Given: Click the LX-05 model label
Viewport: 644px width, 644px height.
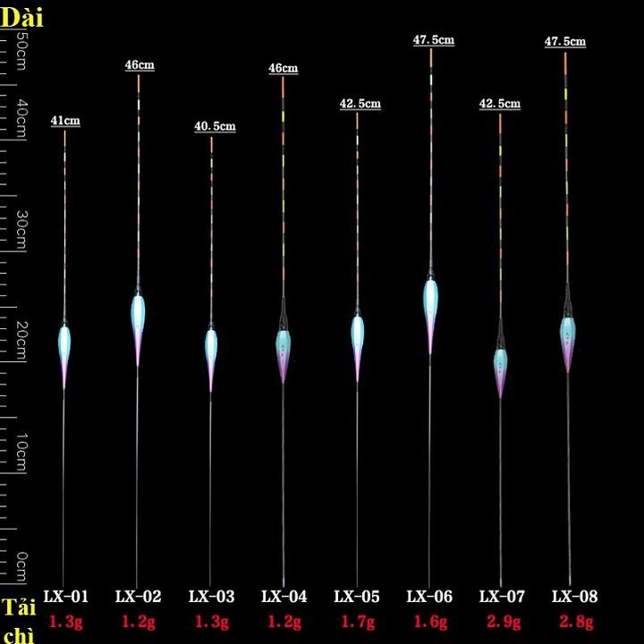Looking at the screenshot, I should coord(356,597).
